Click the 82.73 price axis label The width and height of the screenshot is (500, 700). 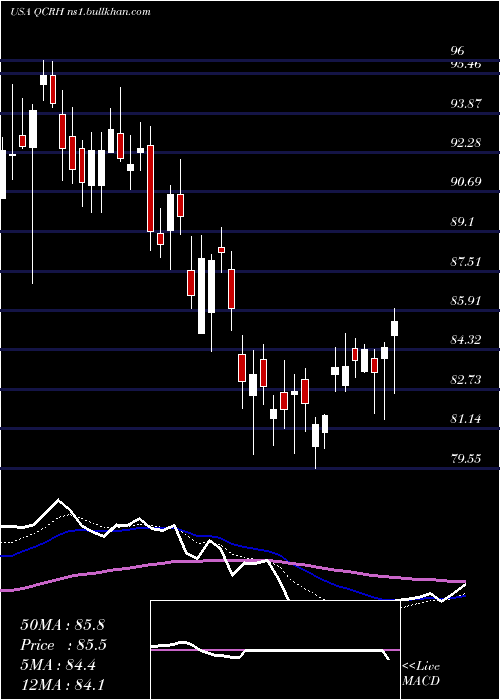tap(466, 379)
